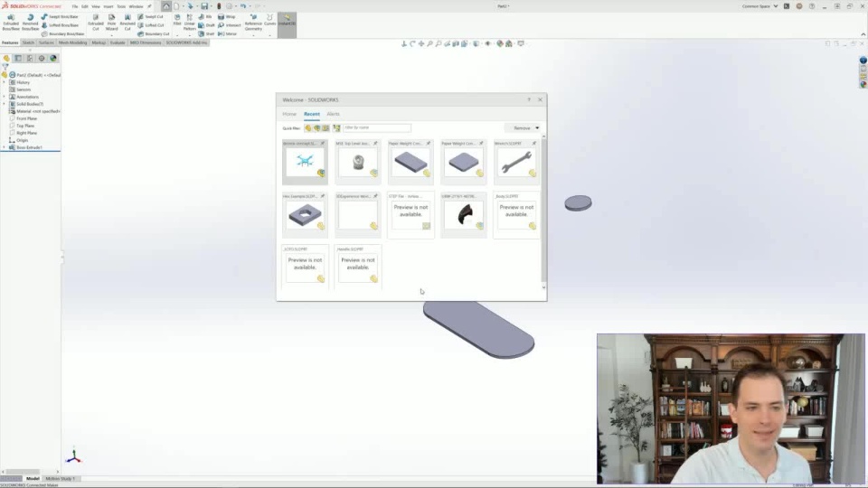Image resolution: width=868 pixels, height=488 pixels.
Task: Open the DisplayManager appearance tab icon
Action: pos(53,58)
